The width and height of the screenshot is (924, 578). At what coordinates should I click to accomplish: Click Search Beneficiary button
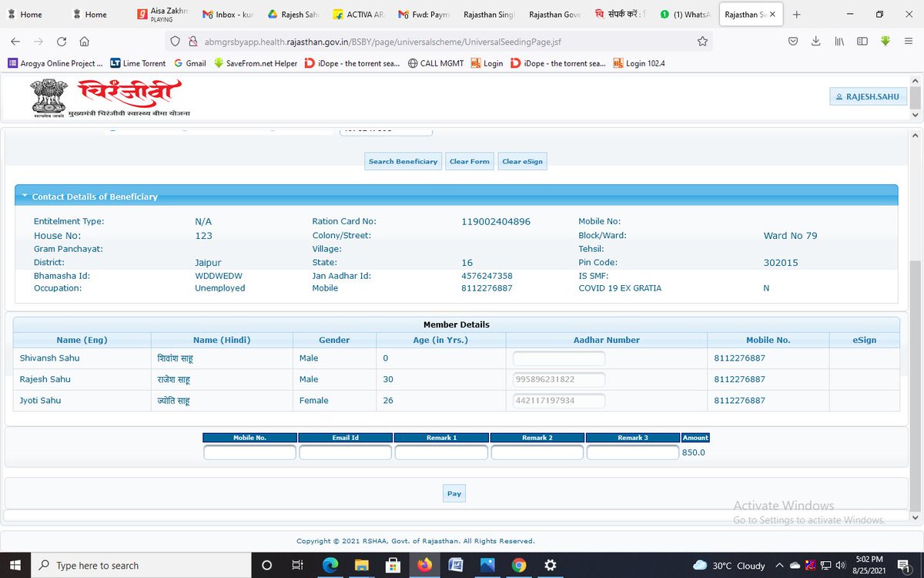[403, 161]
